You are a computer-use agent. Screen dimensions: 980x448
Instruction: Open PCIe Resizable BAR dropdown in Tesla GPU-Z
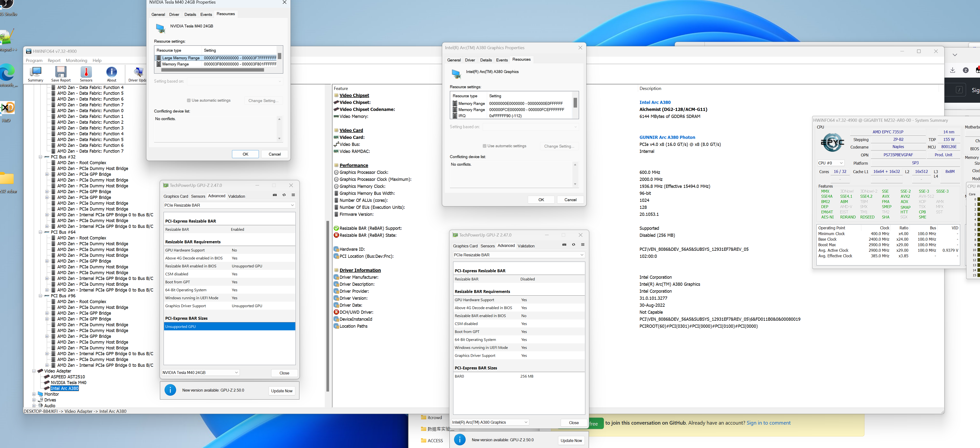point(229,205)
